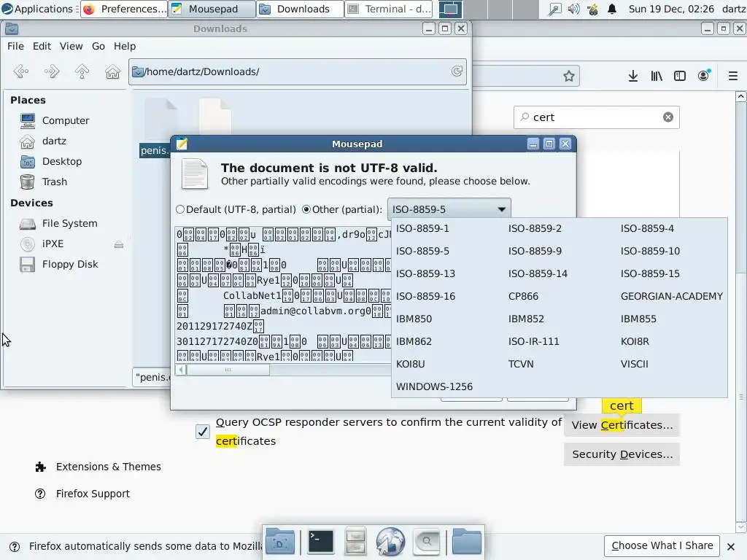747x560 pixels.
Task: Choose GEORGIAN-ACADEMY encoding
Action: coord(671,296)
